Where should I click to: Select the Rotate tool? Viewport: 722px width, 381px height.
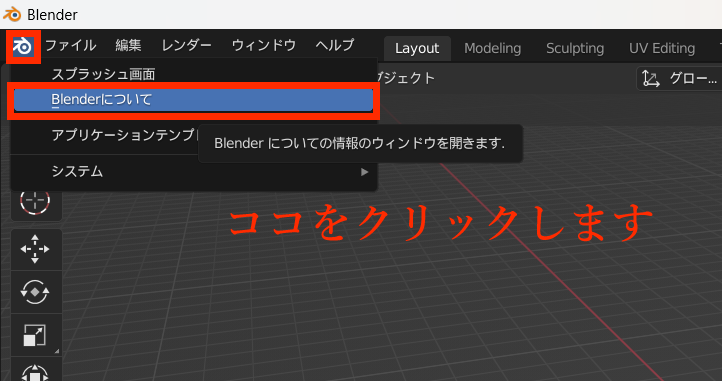(x=35, y=292)
